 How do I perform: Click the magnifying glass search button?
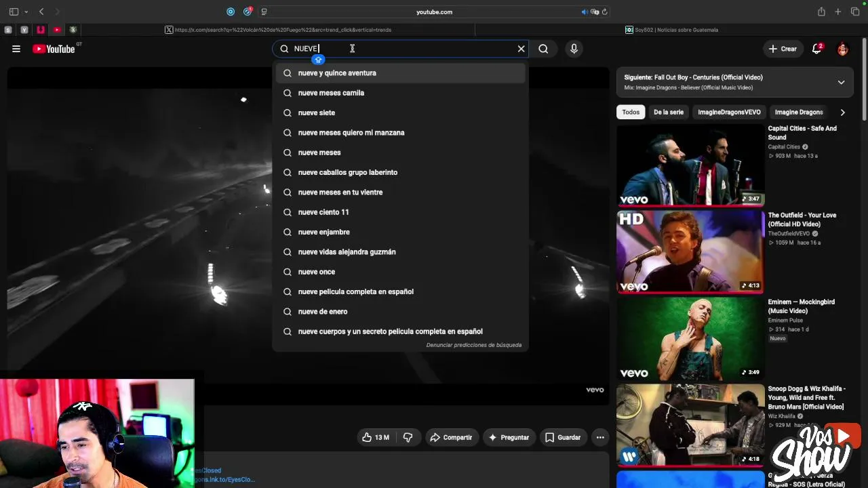(x=543, y=49)
